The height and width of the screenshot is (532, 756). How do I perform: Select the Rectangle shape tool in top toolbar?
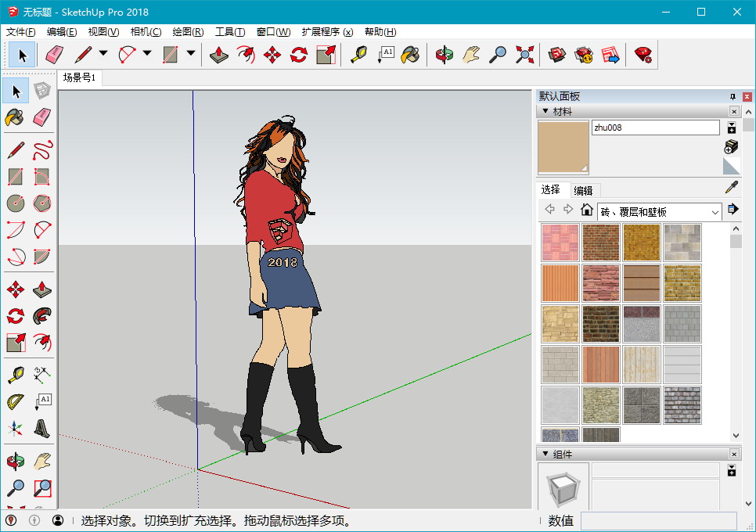click(x=170, y=54)
